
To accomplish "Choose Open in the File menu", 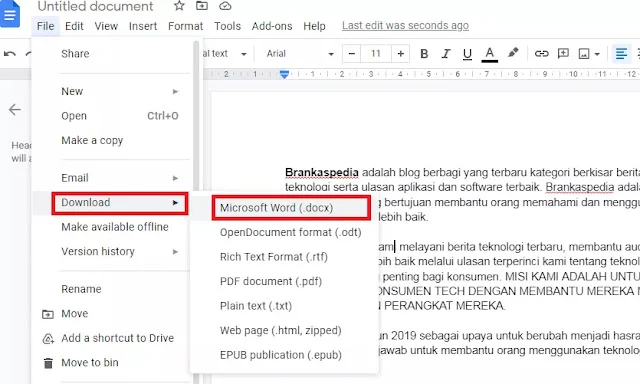I will click(x=112, y=116).
